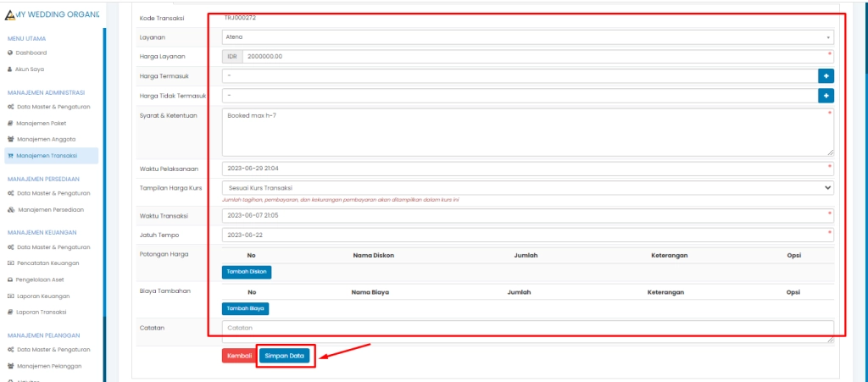The width and height of the screenshot is (868, 382).
Task: Click the My Wedding Organizer logo
Action: click(10, 14)
